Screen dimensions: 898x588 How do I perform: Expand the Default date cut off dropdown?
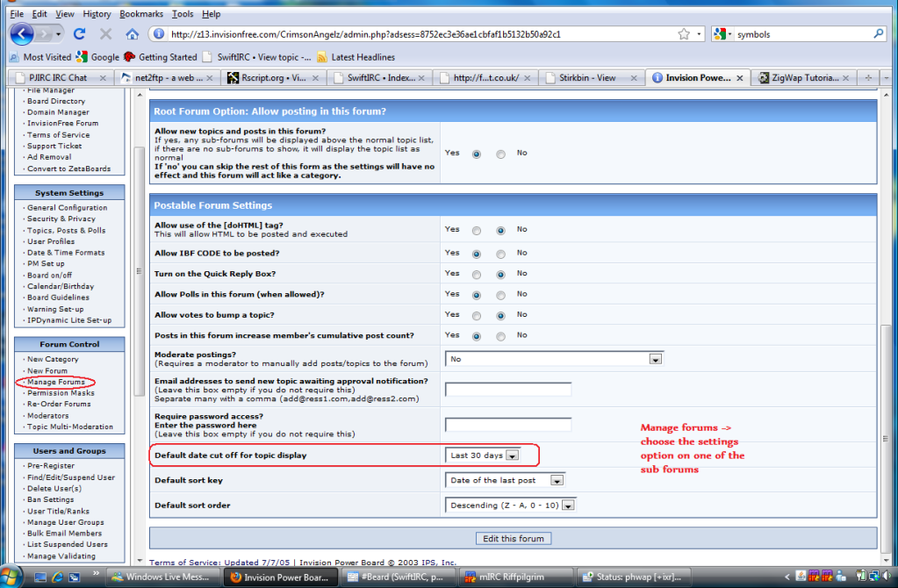(513, 455)
